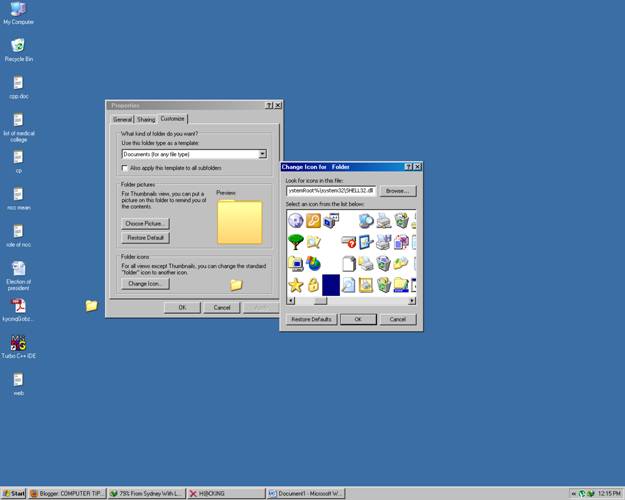
Task: Choose the two yellow folders icon
Action: (401, 263)
